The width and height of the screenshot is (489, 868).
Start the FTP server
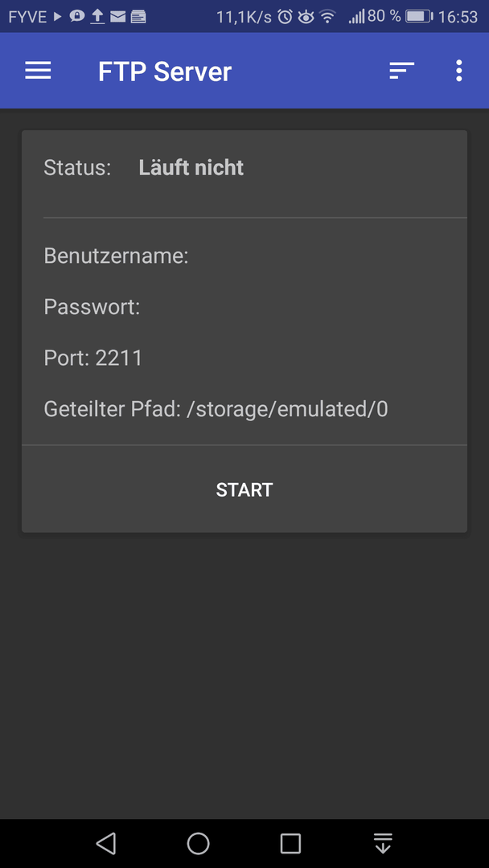click(244, 489)
